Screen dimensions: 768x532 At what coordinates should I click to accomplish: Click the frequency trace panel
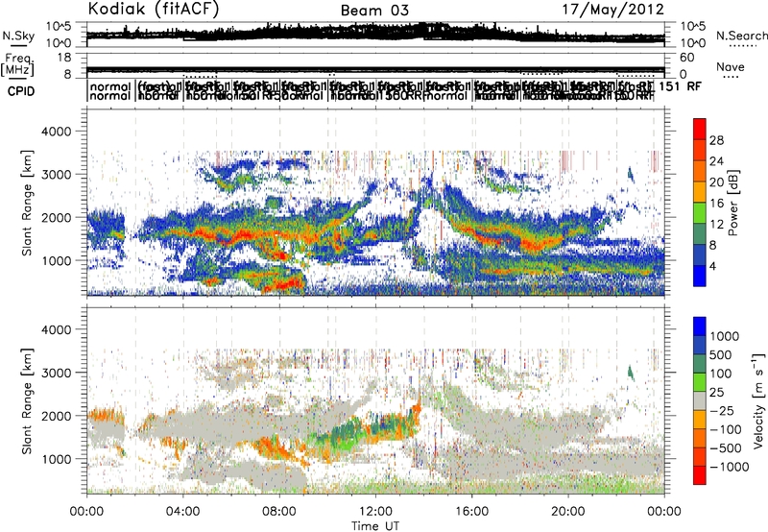(375, 65)
